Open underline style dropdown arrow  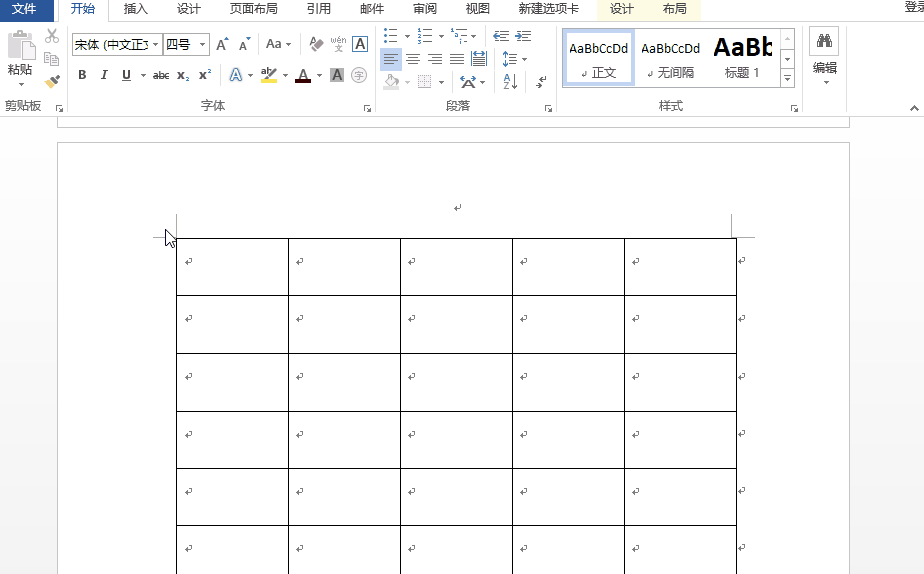coord(143,75)
